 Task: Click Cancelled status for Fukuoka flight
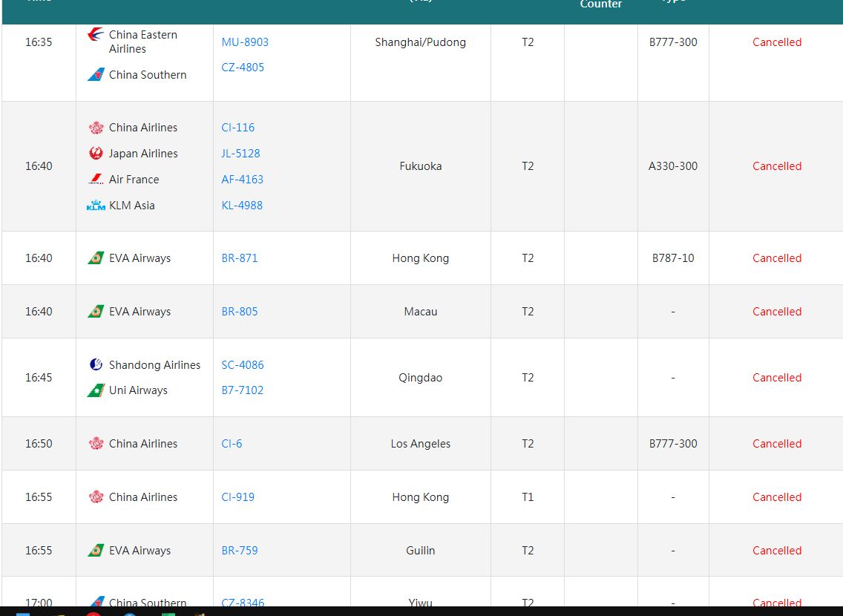tap(776, 166)
